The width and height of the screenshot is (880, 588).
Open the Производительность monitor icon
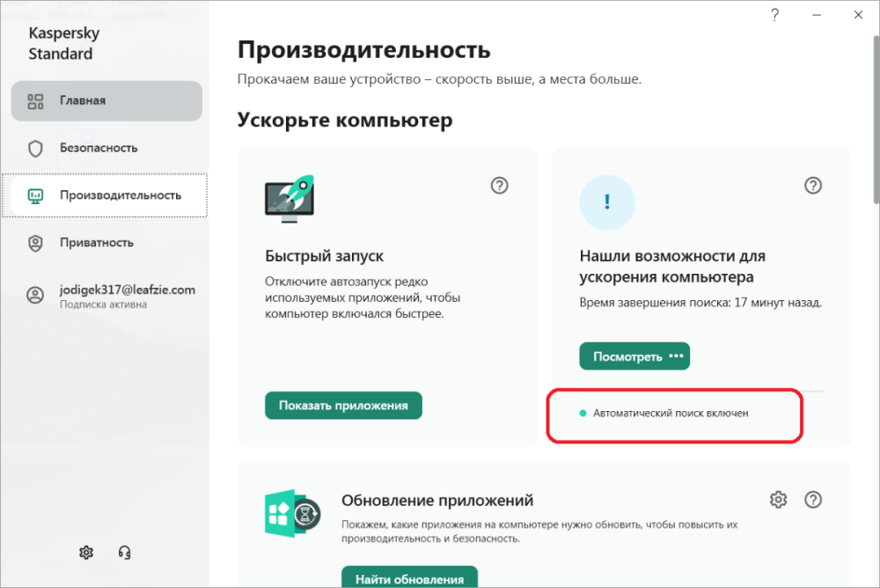35,195
